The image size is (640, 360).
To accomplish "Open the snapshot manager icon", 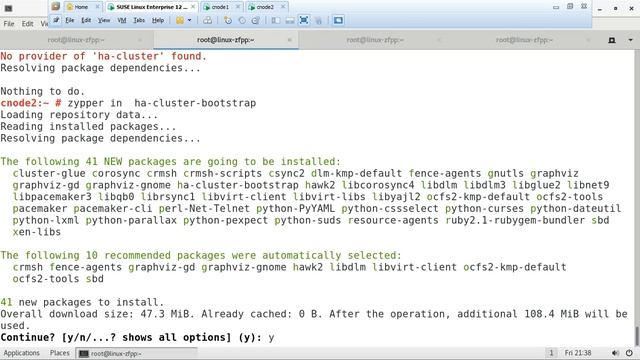I will [256, 20].
